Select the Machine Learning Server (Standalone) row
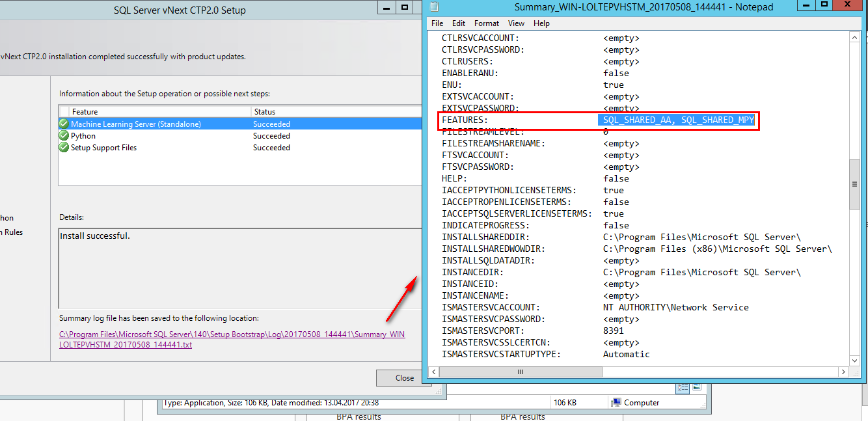Viewport: 868px width, 421px height. [x=240, y=124]
